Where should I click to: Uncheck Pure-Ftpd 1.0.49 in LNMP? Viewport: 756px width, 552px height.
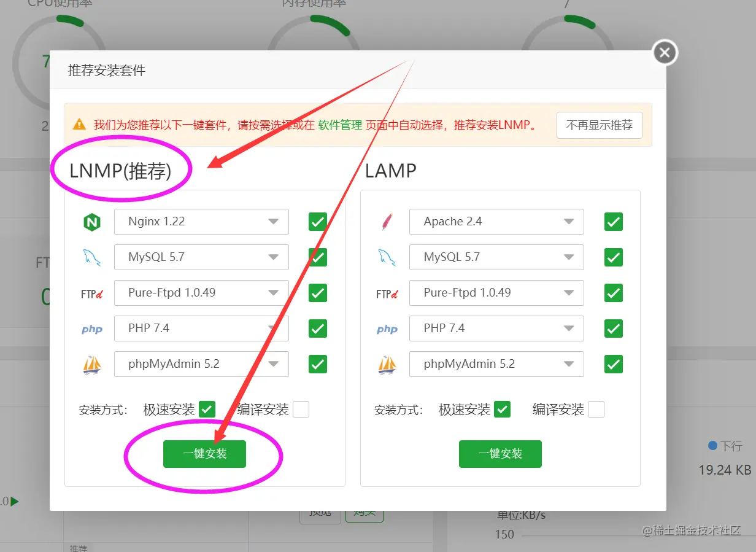tap(318, 293)
